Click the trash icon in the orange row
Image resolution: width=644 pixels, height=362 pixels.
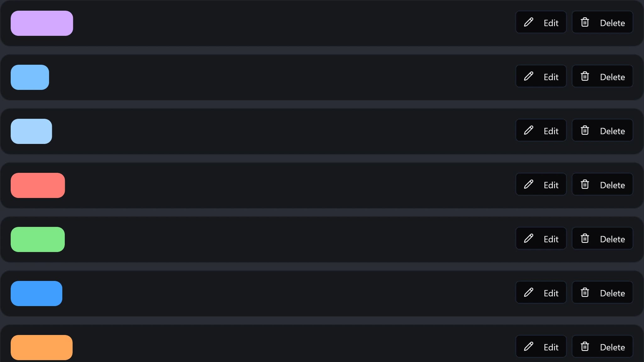coord(585,347)
